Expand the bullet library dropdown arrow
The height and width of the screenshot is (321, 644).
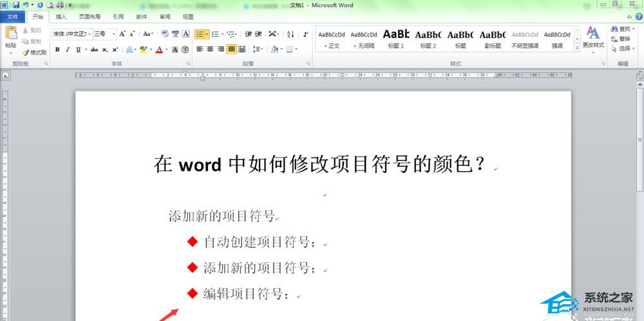point(207,34)
